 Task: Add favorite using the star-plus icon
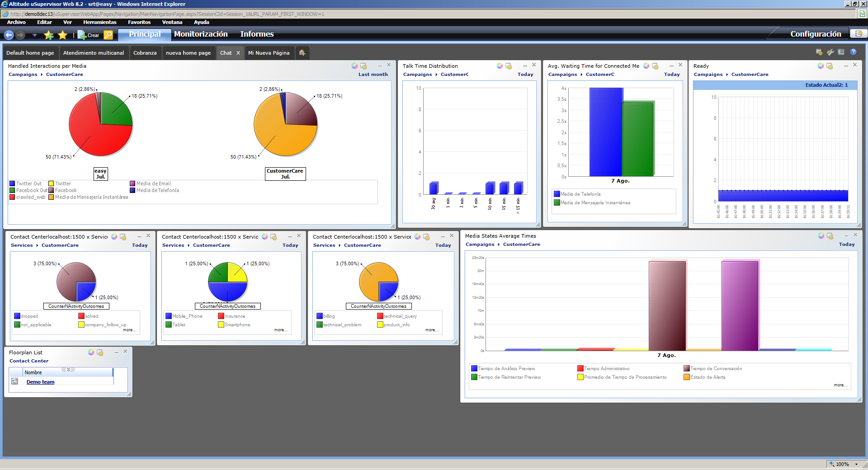49,35
